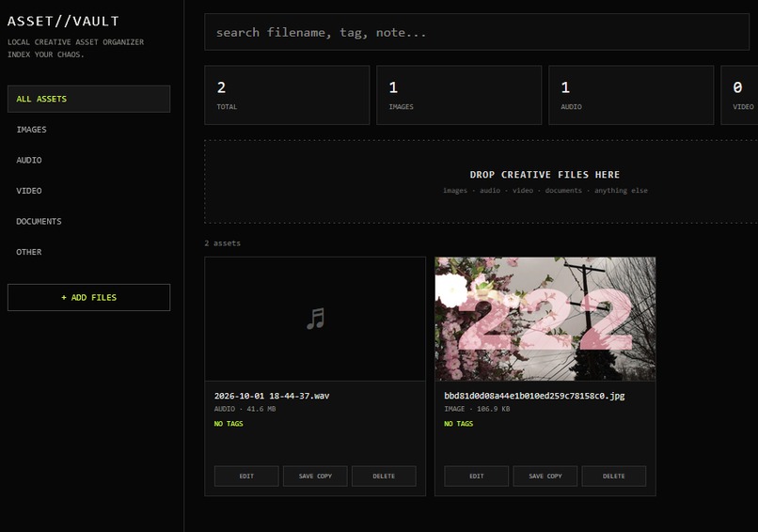Image resolution: width=758 pixels, height=532 pixels.
Task: Save copy of the jpg image asset
Action: (x=545, y=476)
